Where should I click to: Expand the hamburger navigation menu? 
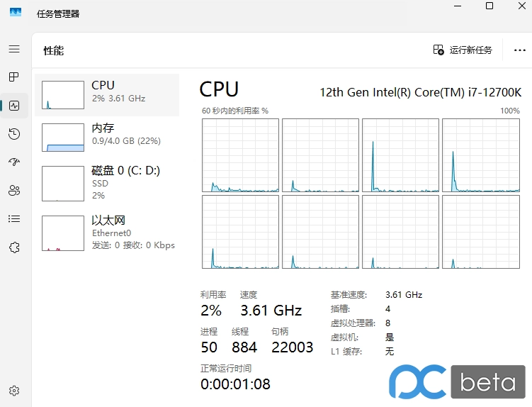click(14, 49)
